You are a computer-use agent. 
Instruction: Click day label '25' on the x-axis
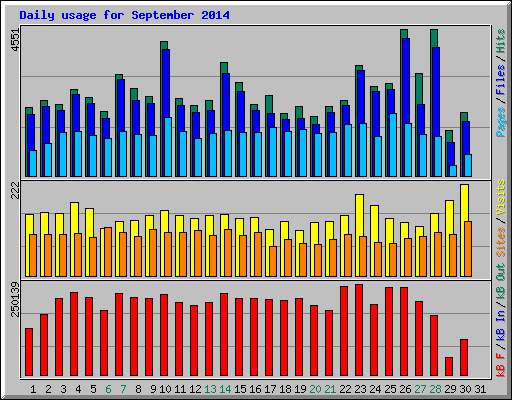[x=390, y=389]
